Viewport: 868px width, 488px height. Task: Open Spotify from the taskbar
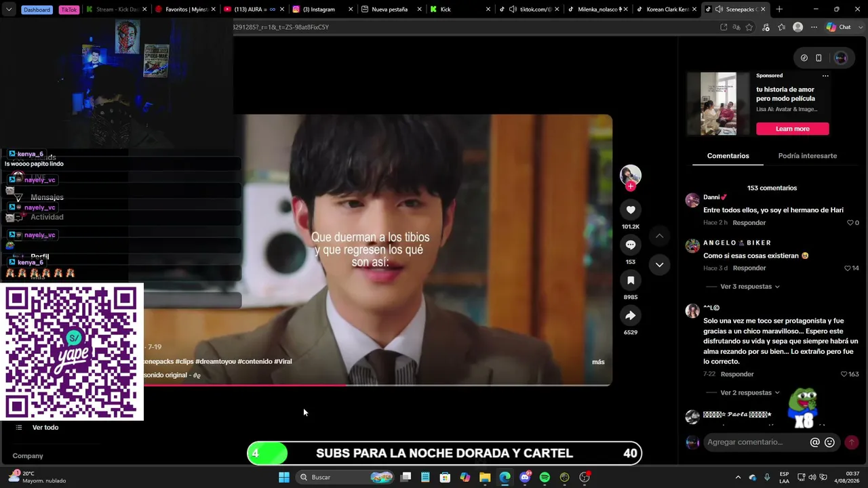545,477
